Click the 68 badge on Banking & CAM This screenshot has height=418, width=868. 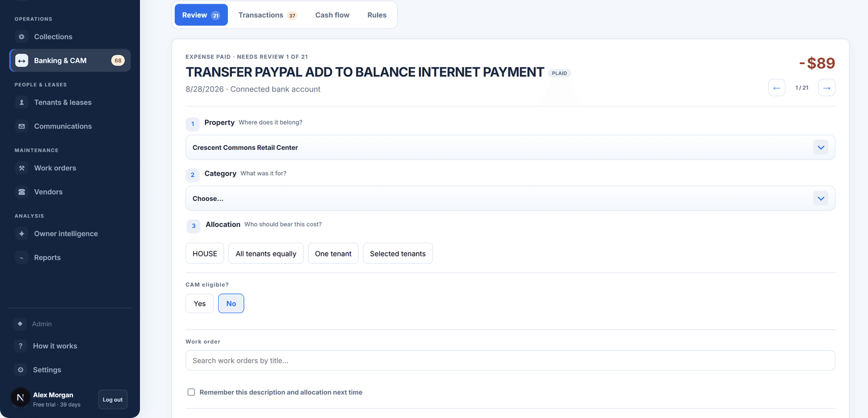pyautogui.click(x=118, y=60)
